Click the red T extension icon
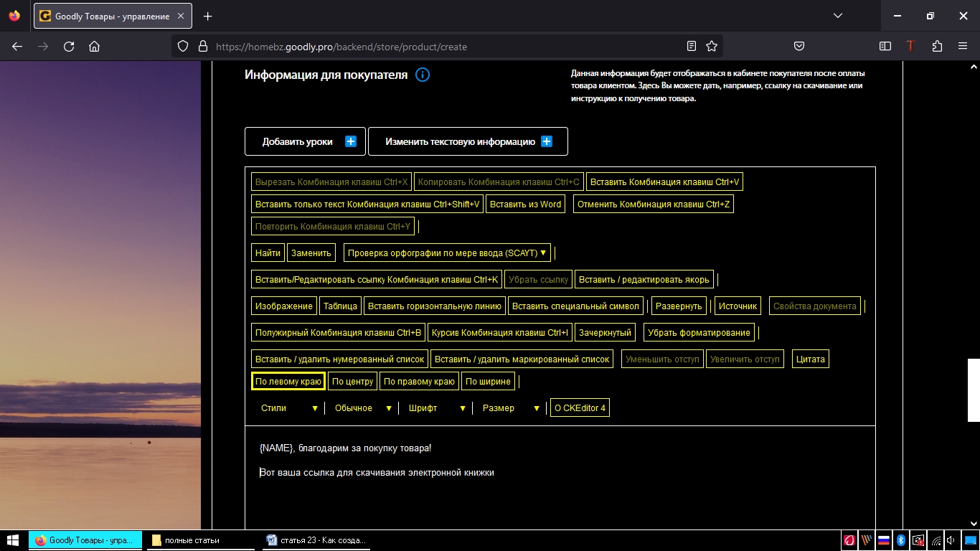980x551 pixels. (x=911, y=46)
